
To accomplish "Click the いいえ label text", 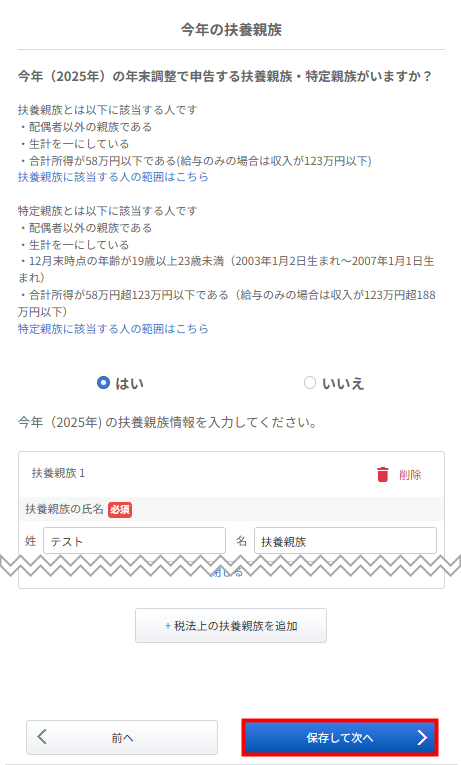I will [343, 383].
